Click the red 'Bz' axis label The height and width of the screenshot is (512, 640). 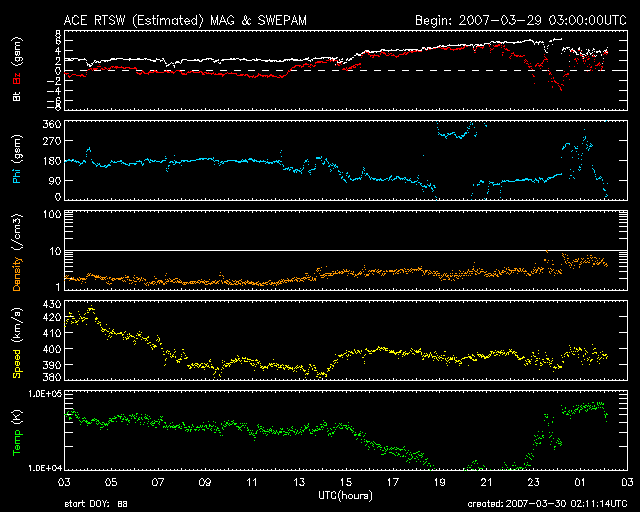click(17, 79)
